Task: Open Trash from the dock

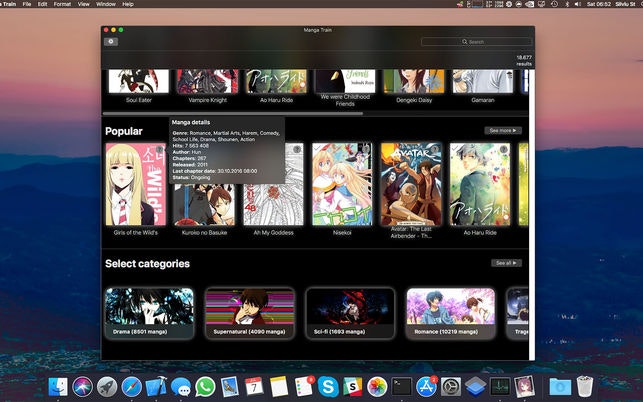Action: point(585,387)
